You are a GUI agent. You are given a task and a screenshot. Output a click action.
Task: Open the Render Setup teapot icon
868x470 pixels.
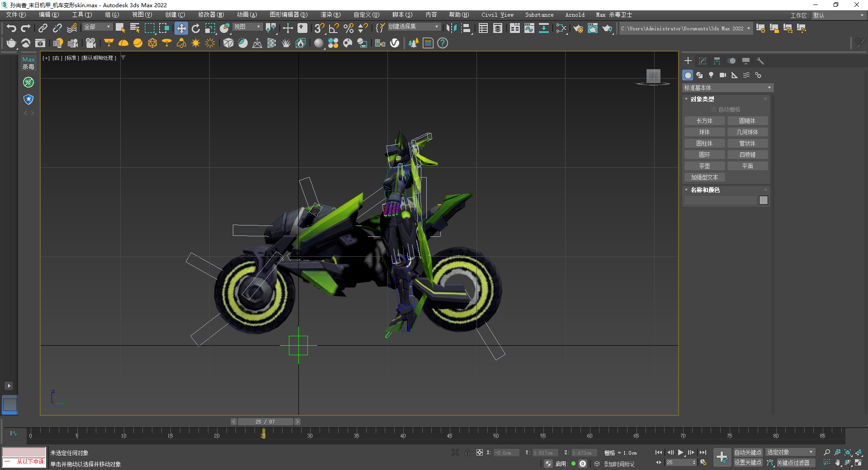point(578,28)
